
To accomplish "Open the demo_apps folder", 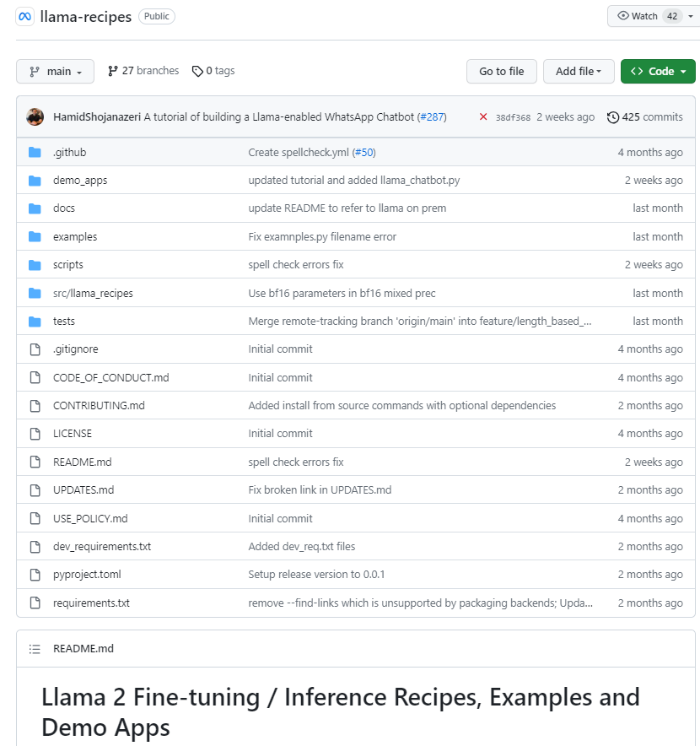I will coord(80,181).
